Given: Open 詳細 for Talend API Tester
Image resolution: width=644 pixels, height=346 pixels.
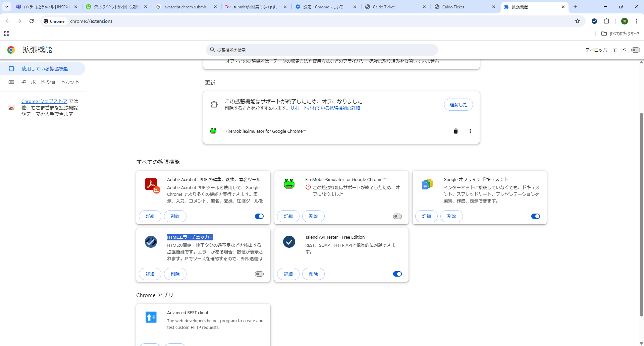Looking at the screenshot, I should pyautogui.click(x=288, y=274).
